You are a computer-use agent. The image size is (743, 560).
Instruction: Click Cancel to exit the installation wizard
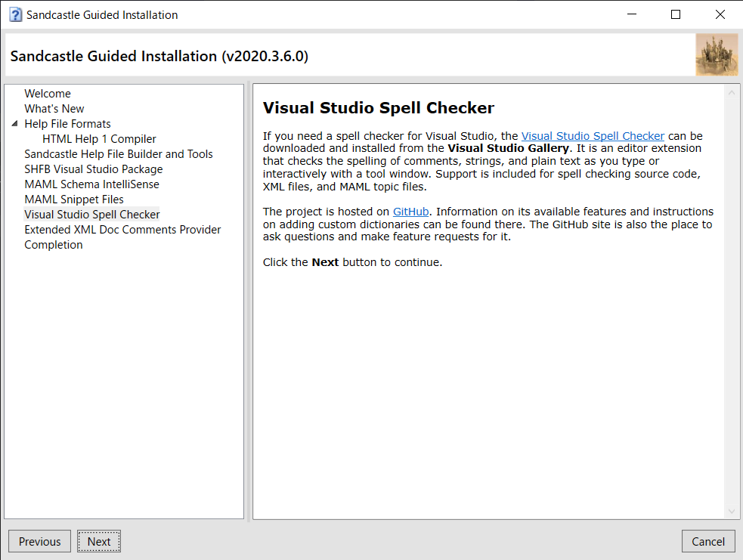click(x=708, y=541)
